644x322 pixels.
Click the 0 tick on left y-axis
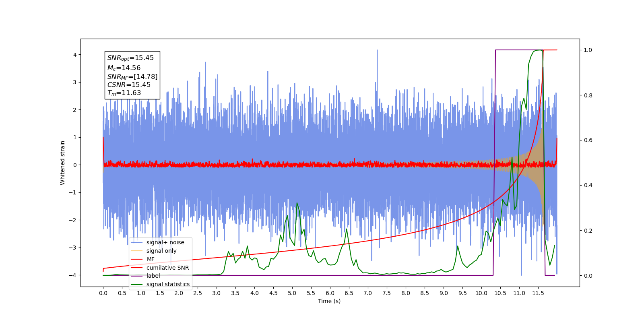74,165
